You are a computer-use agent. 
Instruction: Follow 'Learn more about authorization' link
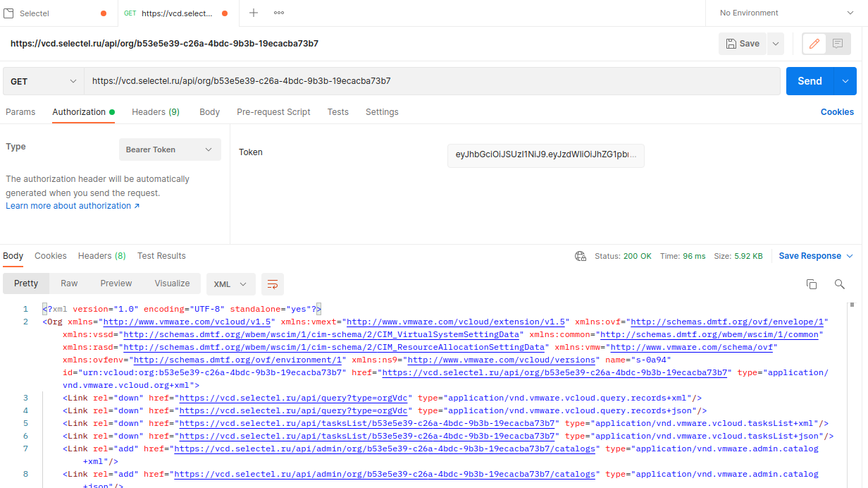pyautogui.click(x=73, y=206)
